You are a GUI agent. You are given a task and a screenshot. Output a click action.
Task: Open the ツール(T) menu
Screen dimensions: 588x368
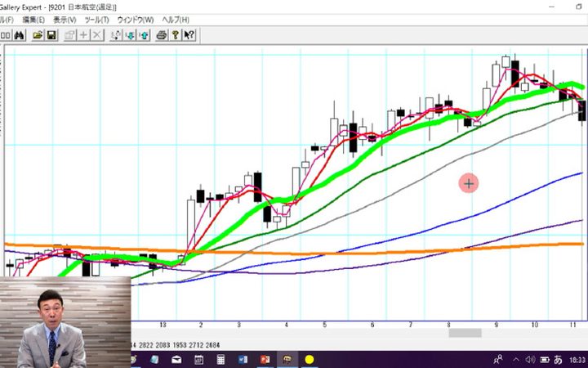pyautogui.click(x=96, y=20)
